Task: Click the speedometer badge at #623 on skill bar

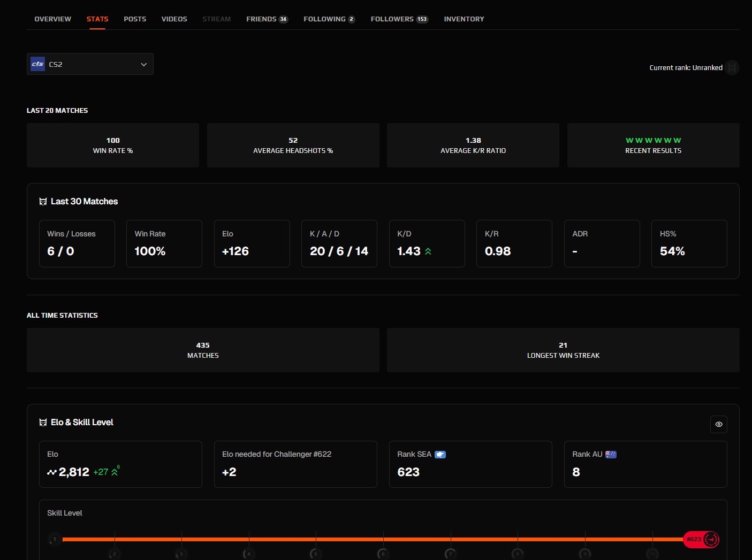Action: (712, 539)
